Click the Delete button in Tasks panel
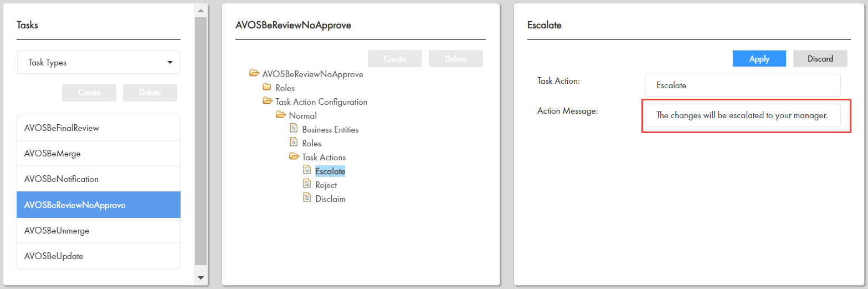This screenshot has width=868, height=289. click(x=150, y=93)
